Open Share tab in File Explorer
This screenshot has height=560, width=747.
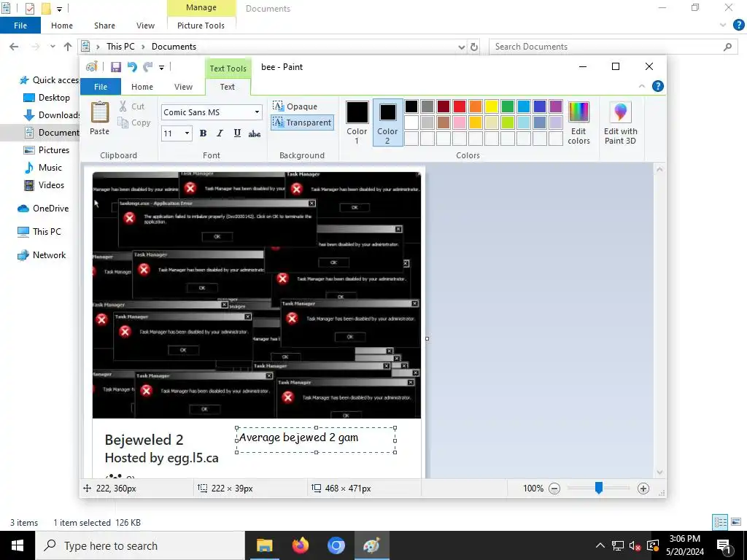tap(104, 26)
